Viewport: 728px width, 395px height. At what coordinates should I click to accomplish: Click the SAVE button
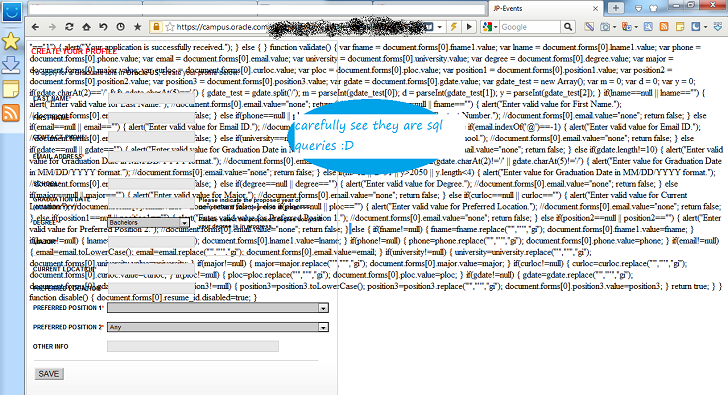(x=49, y=374)
